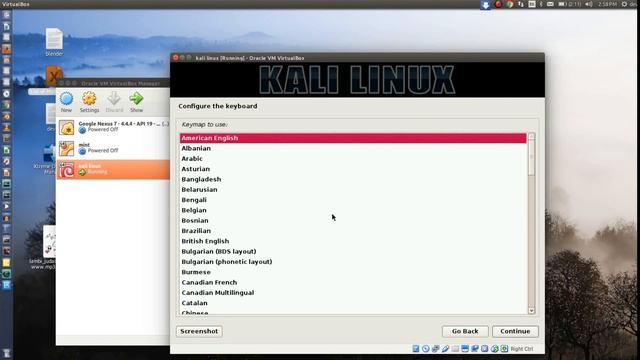Select Bulgarian (BDS layout) keymap
This screenshot has height=360, width=640.
pos(353,251)
